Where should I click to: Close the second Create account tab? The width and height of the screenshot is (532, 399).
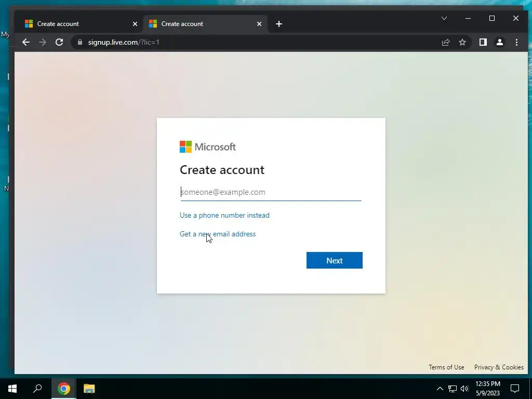click(x=259, y=24)
